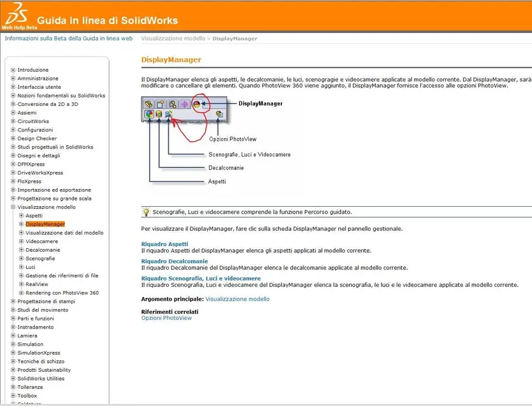This screenshot has width=532, height=406.
Task: Expand the Simulation tree node
Action: (13, 344)
